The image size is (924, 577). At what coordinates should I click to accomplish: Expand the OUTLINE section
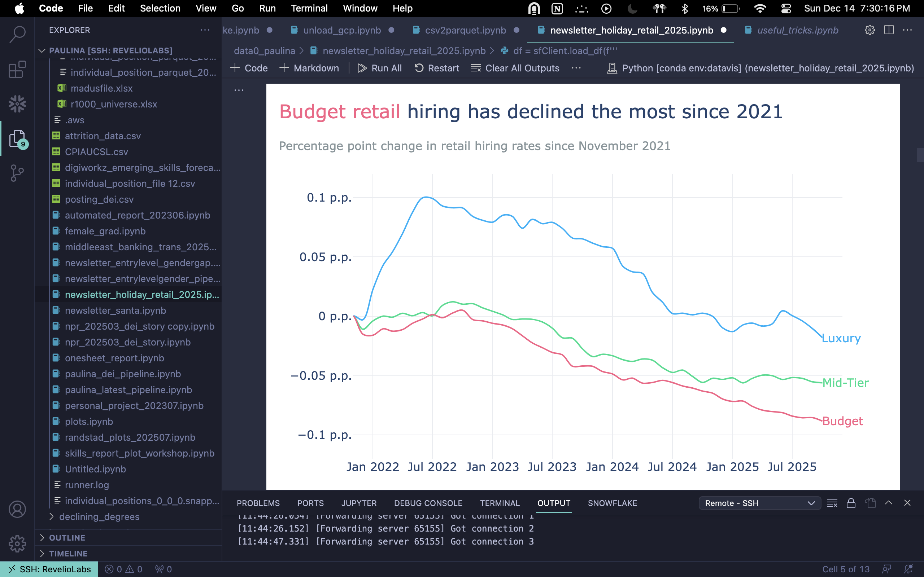tap(67, 538)
